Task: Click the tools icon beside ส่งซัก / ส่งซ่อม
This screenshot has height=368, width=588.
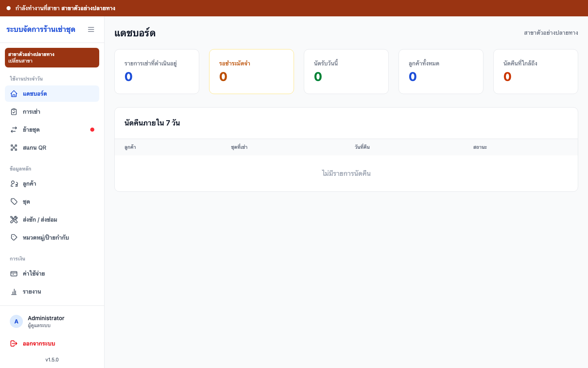Action: 14,220
